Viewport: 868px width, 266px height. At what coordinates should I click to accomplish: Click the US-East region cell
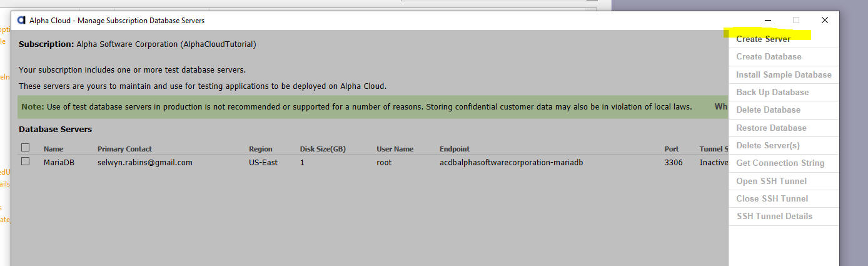tap(263, 162)
